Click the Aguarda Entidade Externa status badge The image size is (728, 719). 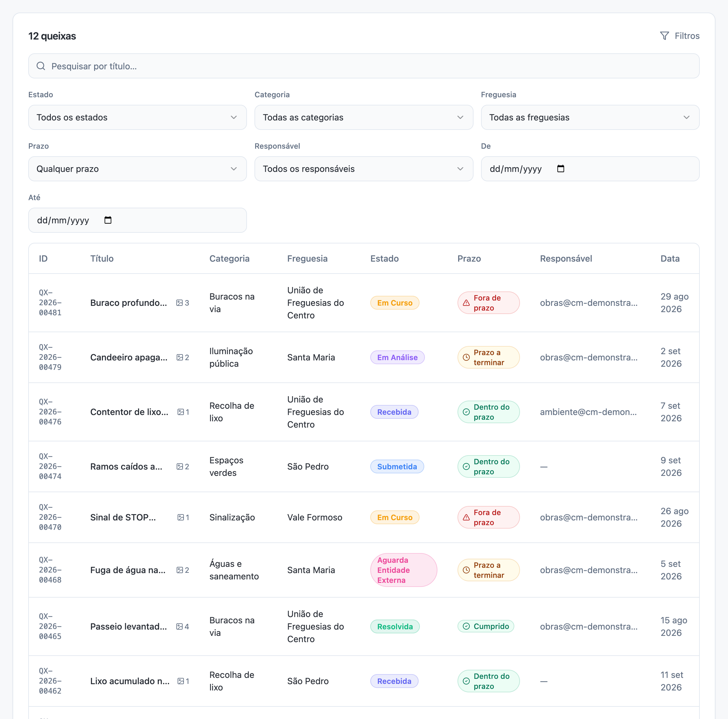(404, 570)
